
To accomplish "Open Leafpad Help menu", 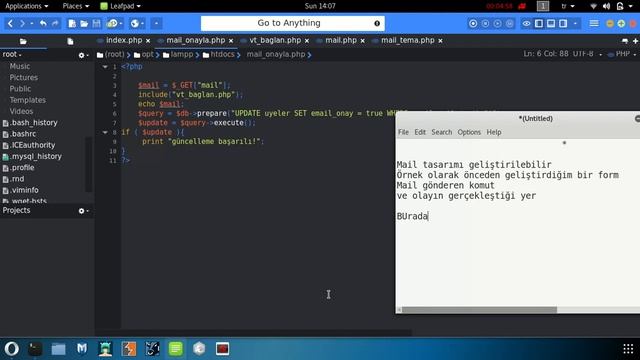I will point(494,132).
